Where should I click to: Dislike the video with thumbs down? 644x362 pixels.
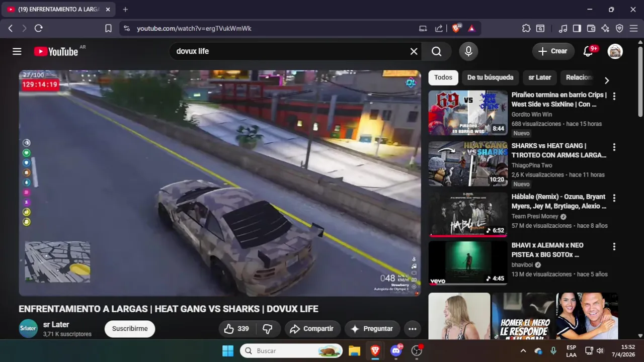click(268, 329)
